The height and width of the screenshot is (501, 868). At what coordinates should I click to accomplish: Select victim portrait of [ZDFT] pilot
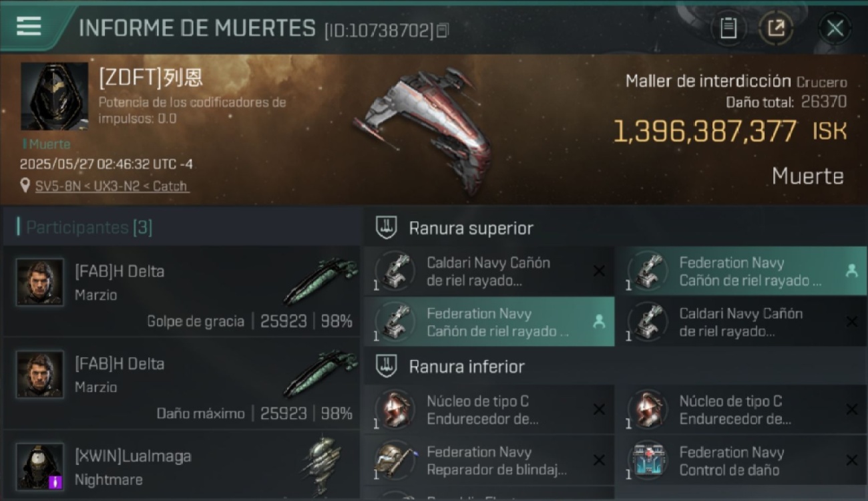point(54,96)
